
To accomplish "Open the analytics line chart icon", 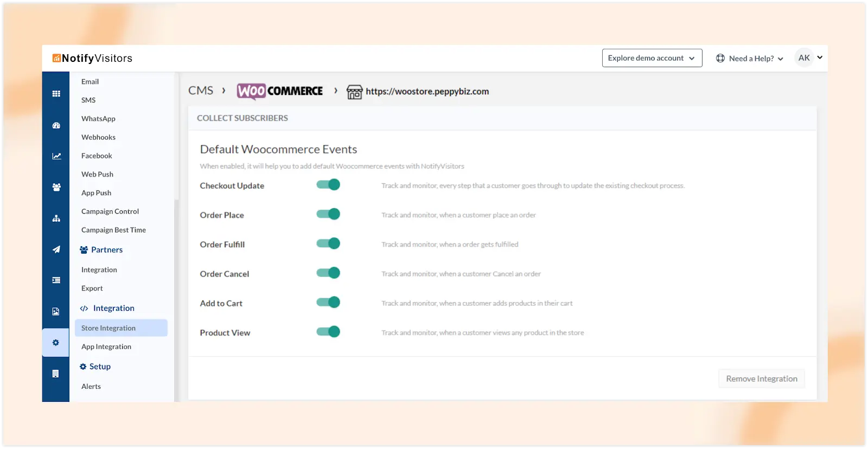I will coord(56,156).
